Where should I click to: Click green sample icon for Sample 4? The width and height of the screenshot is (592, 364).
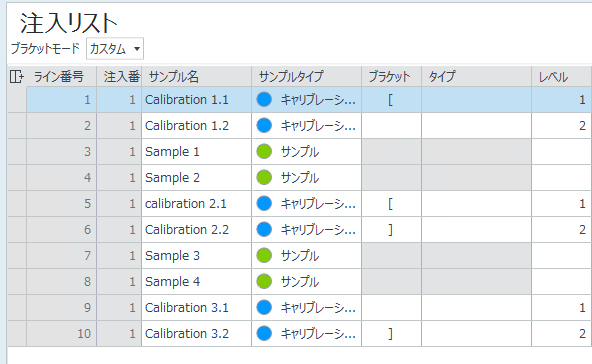264,281
